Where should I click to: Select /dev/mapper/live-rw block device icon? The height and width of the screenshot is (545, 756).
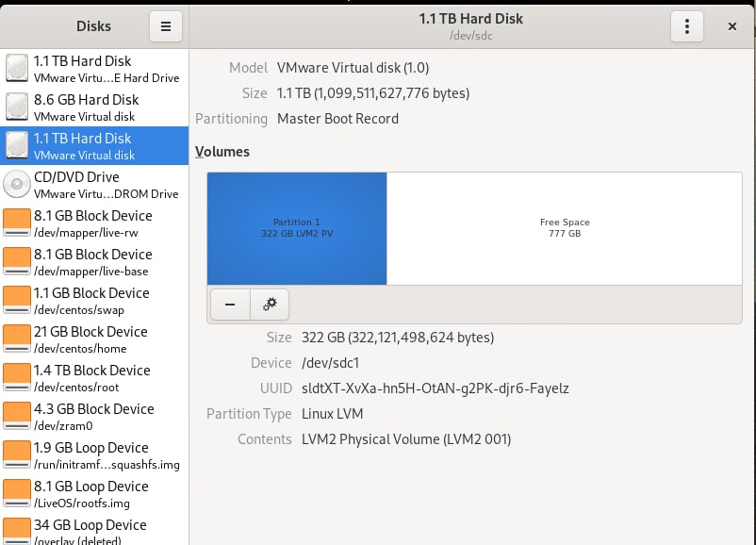coord(17,223)
